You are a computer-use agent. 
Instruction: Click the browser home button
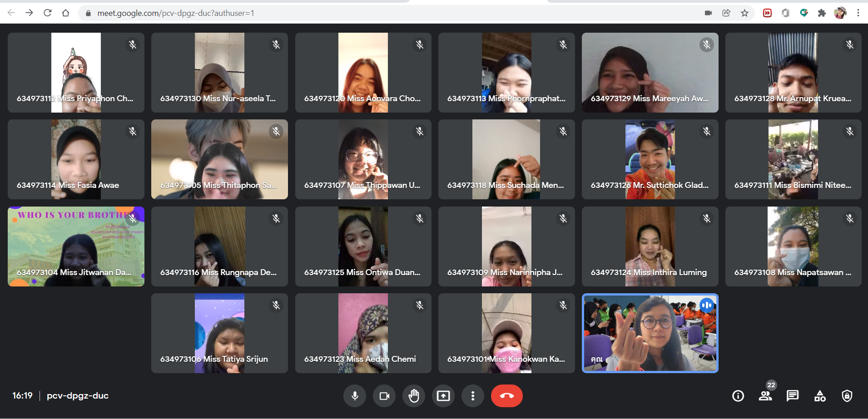(x=65, y=13)
